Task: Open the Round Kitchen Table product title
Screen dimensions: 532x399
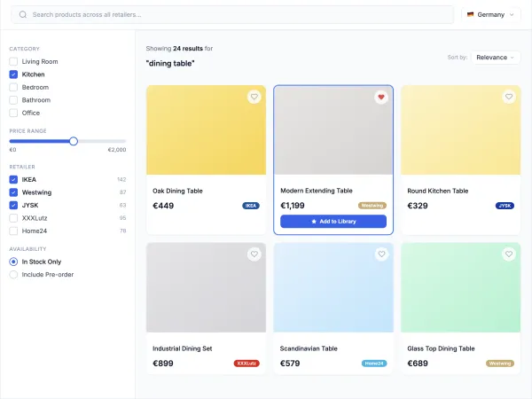Action: click(x=437, y=191)
